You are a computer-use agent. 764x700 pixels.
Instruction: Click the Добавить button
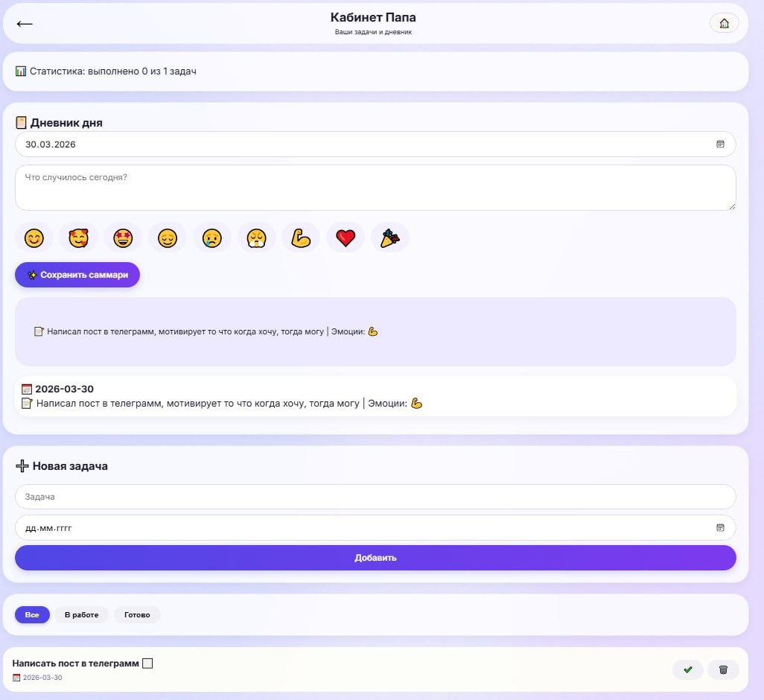[x=375, y=558]
